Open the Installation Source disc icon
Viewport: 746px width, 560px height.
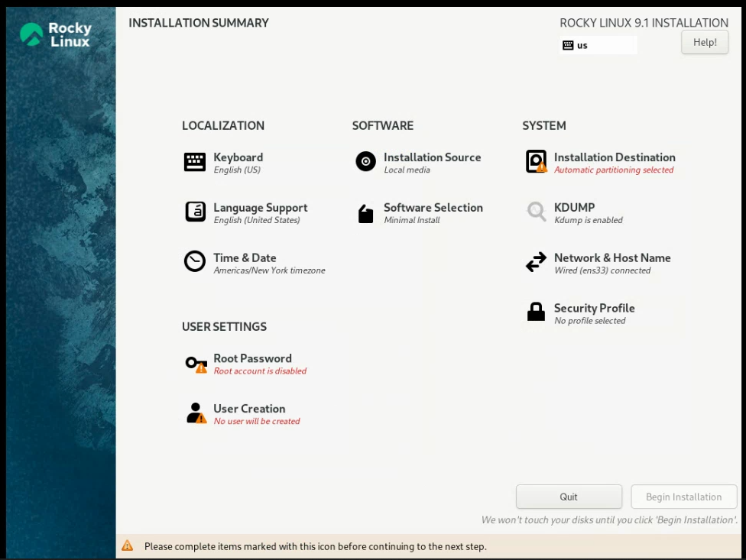[x=365, y=162]
